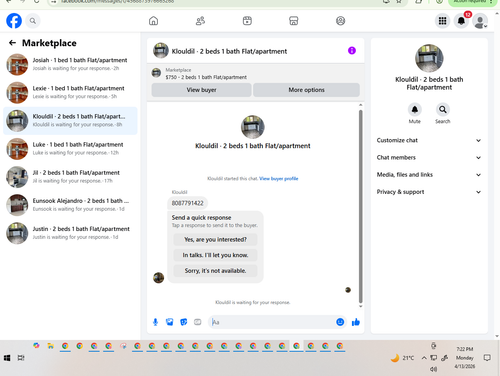Viewport: 500px width, 376px height.
Task: Open the Lexie 1 bed conversation
Action: click(70, 92)
